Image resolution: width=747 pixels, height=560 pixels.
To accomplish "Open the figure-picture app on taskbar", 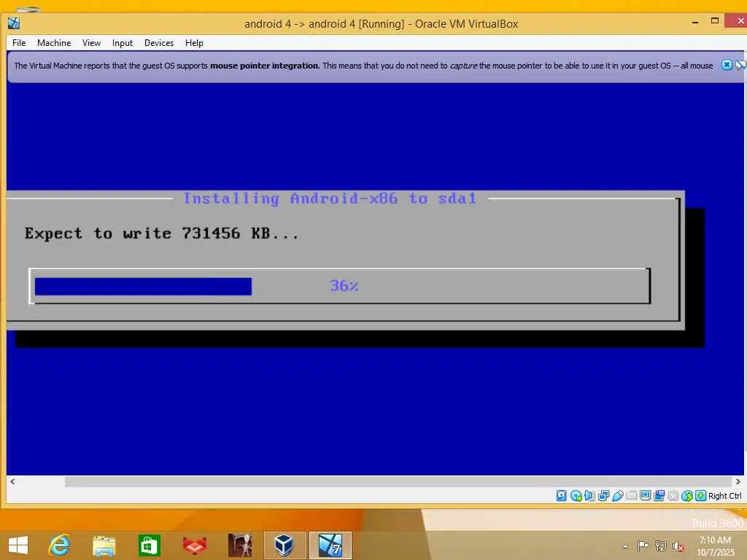I will [x=239, y=545].
